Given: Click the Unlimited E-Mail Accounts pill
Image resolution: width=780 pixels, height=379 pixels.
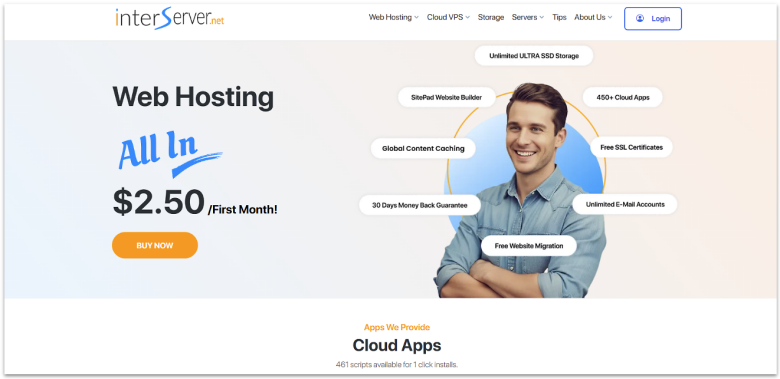Looking at the screenshot, I should (x=625, y=204).
